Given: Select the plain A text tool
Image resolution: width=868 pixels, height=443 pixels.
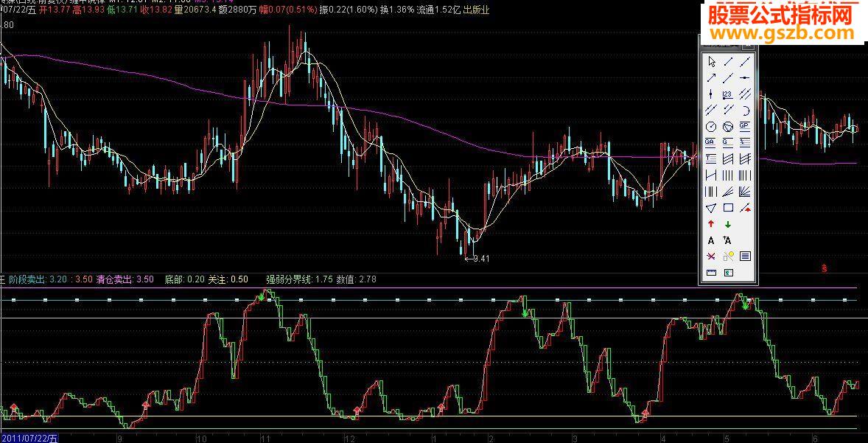Looking at the screenshot, I should (x=711, y=240).
